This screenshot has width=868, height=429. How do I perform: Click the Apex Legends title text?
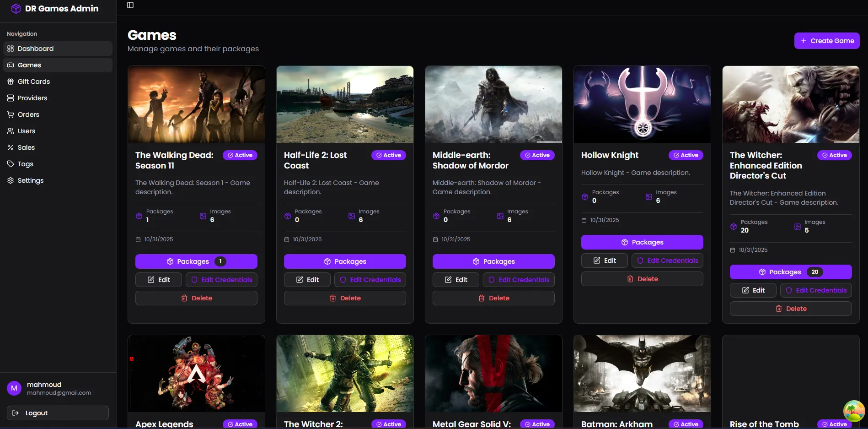coord(164,424)
